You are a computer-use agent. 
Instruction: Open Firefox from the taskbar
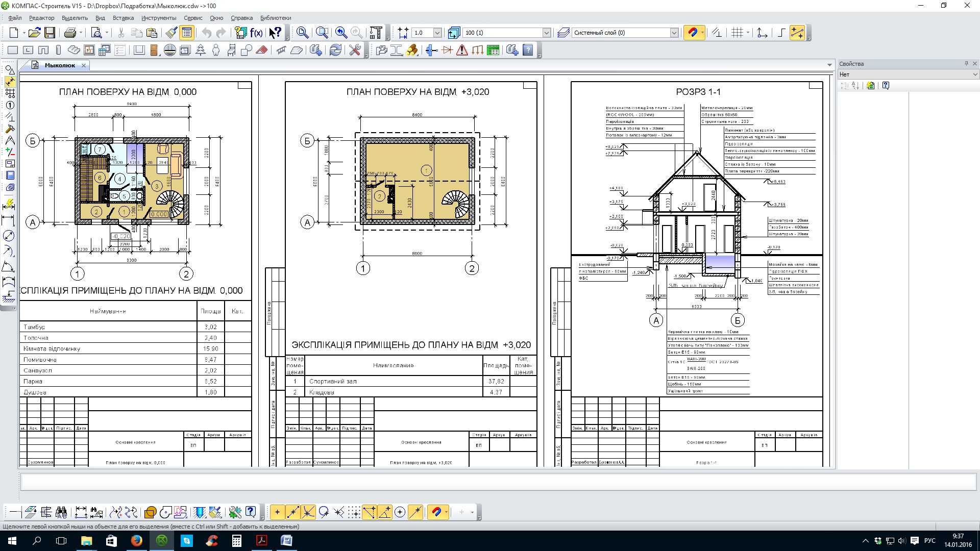pyautogui.click(x=137, y=541)
